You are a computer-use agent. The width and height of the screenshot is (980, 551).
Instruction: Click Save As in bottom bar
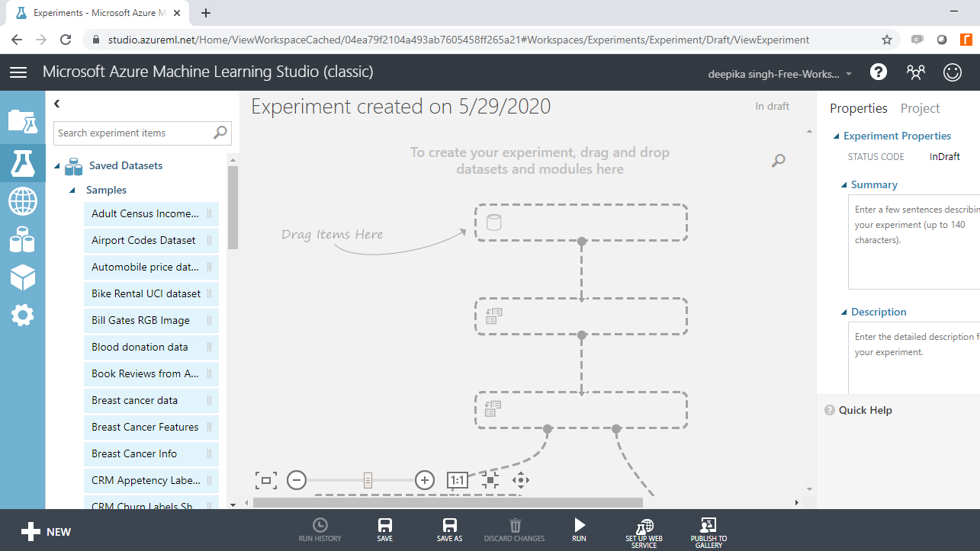click(x=449, y=530)
